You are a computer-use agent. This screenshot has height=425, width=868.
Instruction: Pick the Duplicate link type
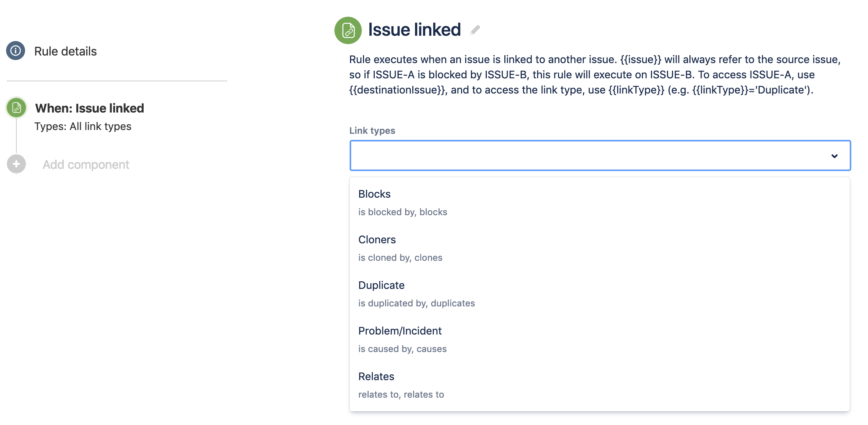(381, 285)
